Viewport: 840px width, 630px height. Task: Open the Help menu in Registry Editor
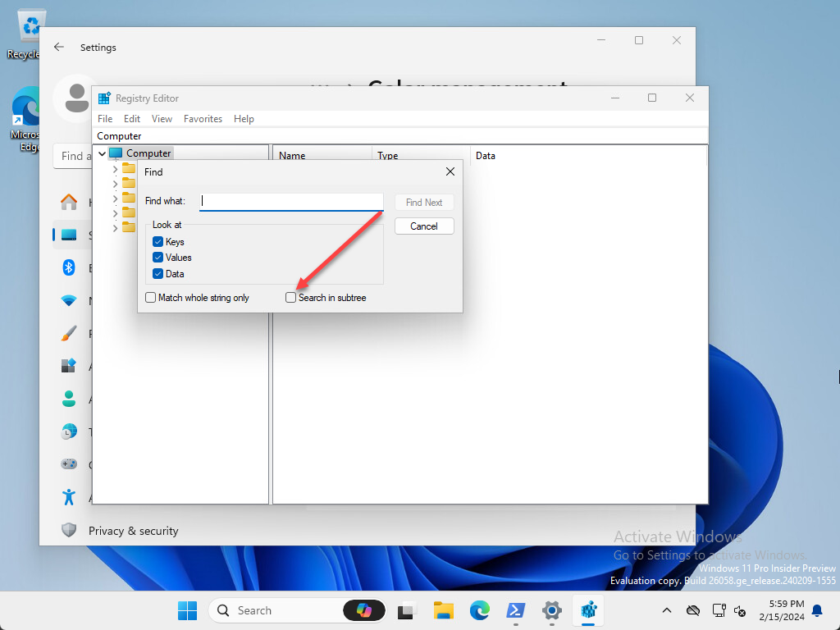(x=244, y=119)
